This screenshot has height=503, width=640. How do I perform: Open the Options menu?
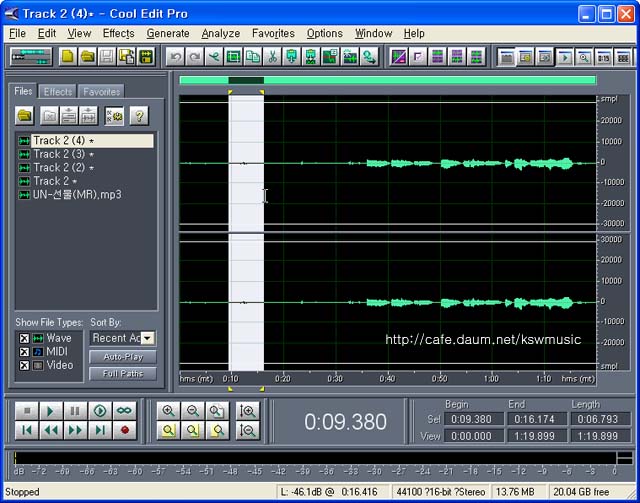click(x=324, y=33)
